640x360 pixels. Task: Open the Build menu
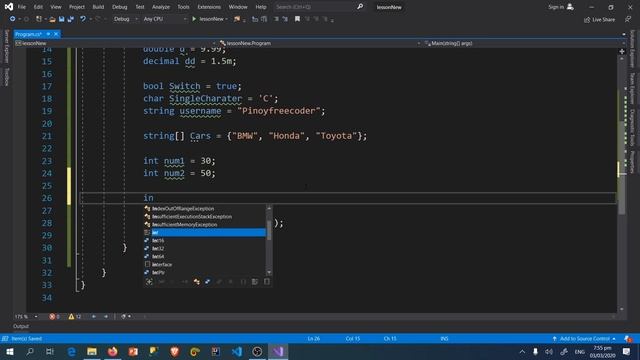tap(98, 7)
